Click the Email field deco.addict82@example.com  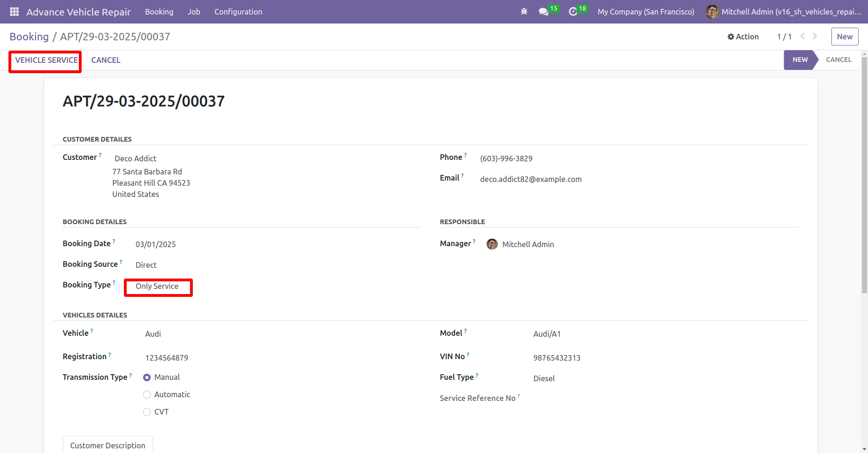pyautogui.click(x=531, y=179)
